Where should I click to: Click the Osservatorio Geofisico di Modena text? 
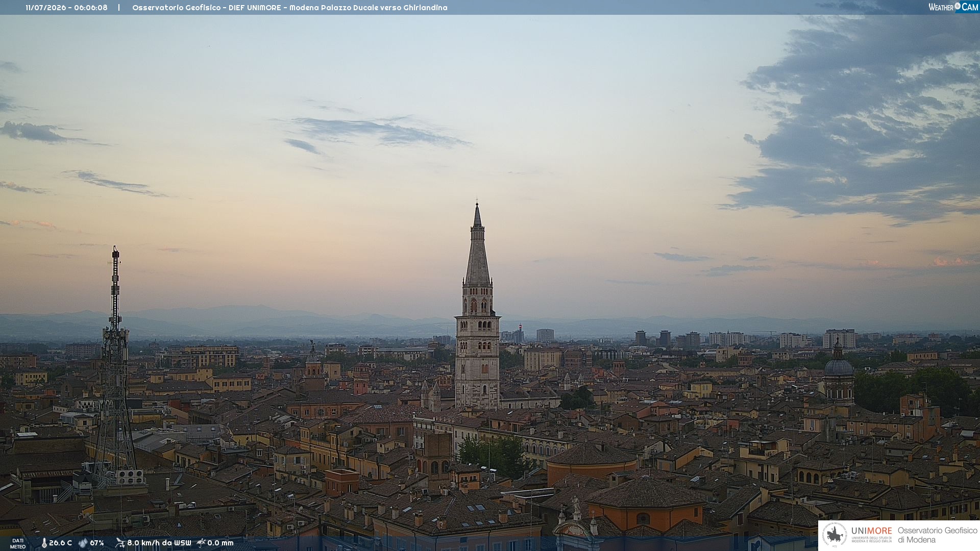pyautogui.click(x=938, y=535)
